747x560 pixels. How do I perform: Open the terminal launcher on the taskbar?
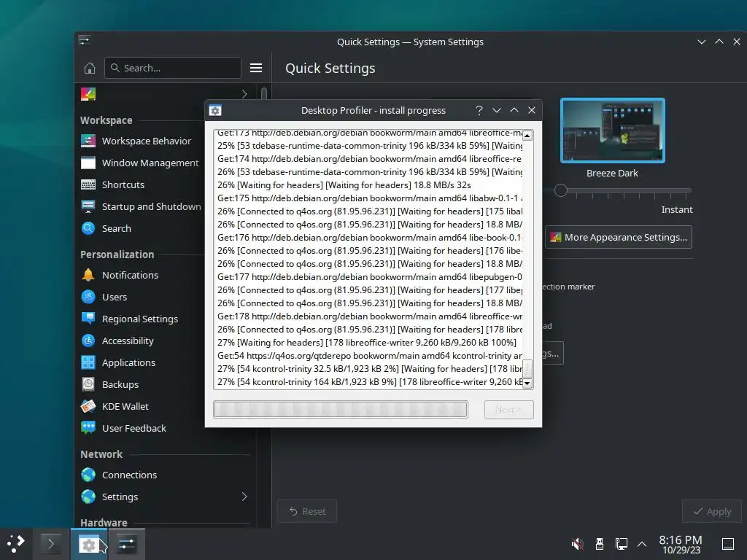(x=50, y=543)
